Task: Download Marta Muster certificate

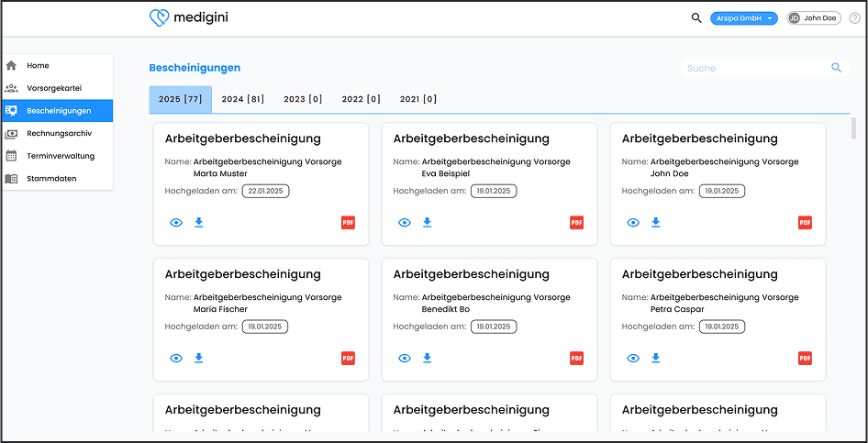Action: (199, 222)
